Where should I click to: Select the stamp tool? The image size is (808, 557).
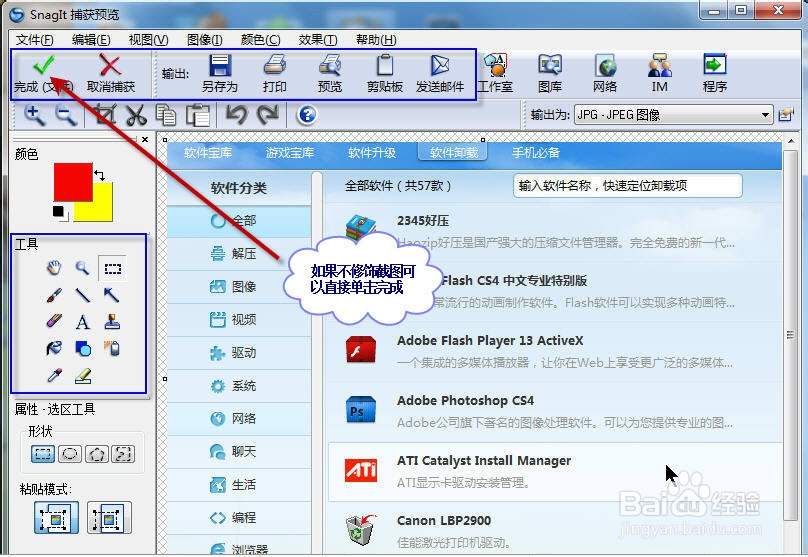click(112, 322)
